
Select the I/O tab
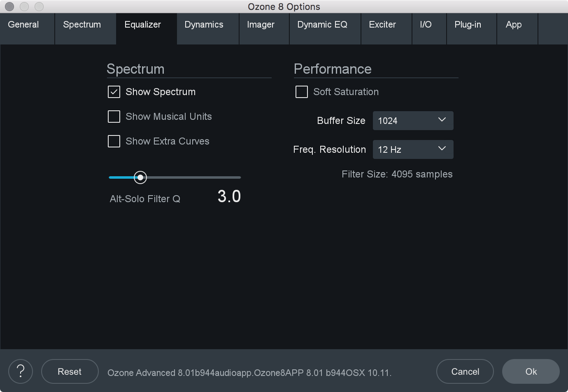pos(429,28)
